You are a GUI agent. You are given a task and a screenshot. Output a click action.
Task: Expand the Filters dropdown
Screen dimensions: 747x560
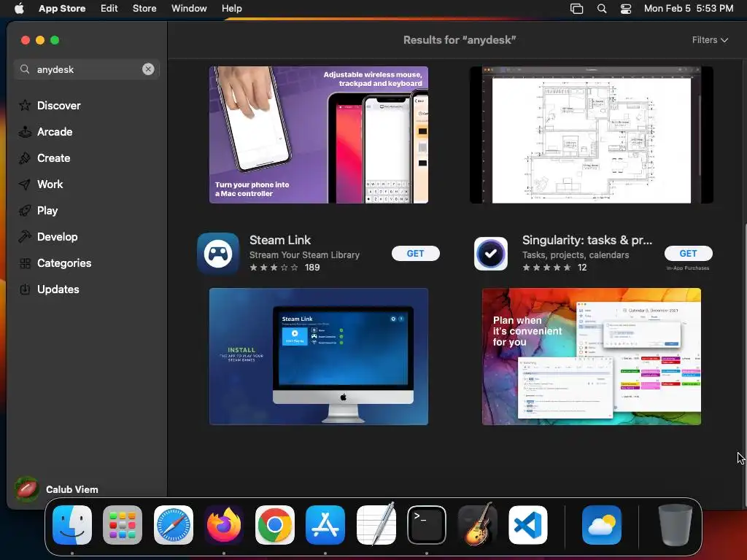[710, 40]
